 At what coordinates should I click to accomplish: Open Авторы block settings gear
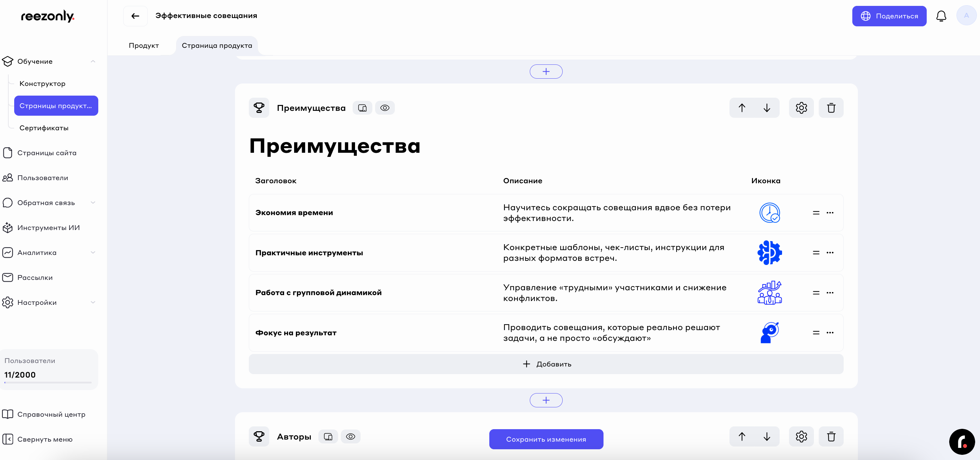[x=801, y=436]
